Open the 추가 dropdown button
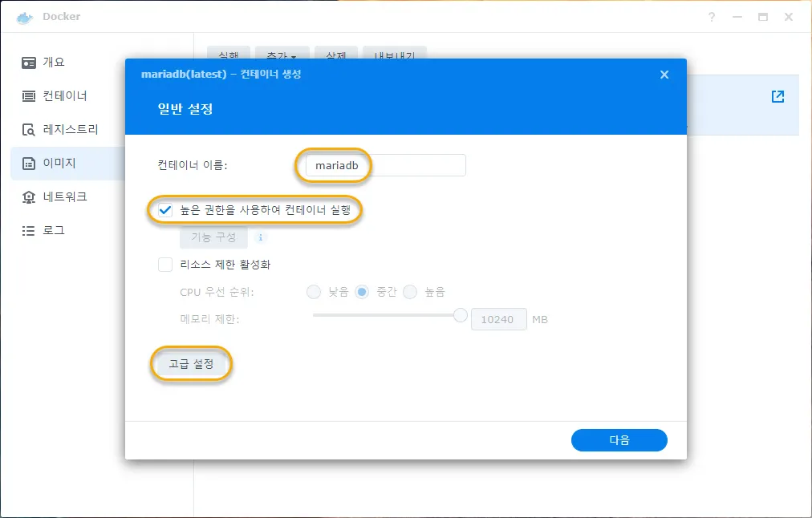The height and width of the screenshot is (518, 812). click(282, 53)
